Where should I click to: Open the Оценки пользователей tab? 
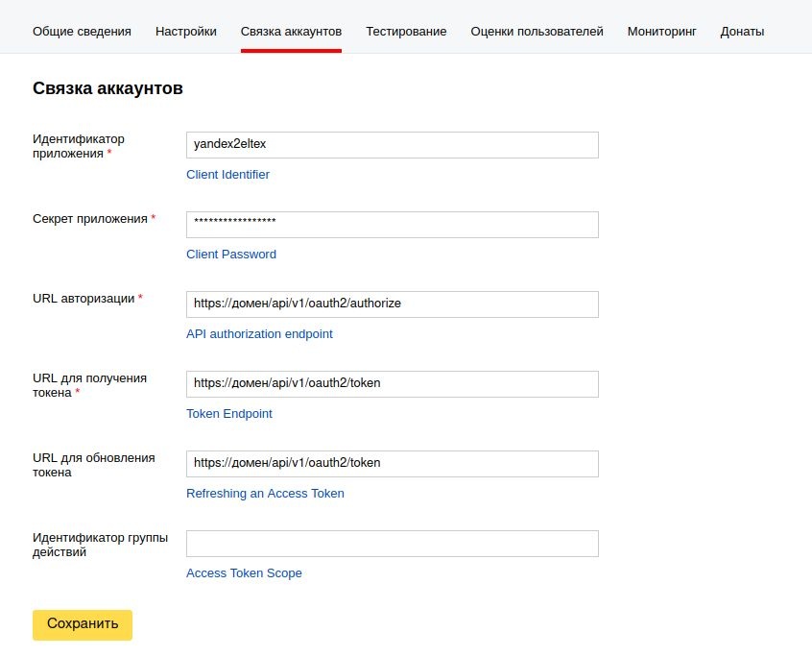(537, 32)
